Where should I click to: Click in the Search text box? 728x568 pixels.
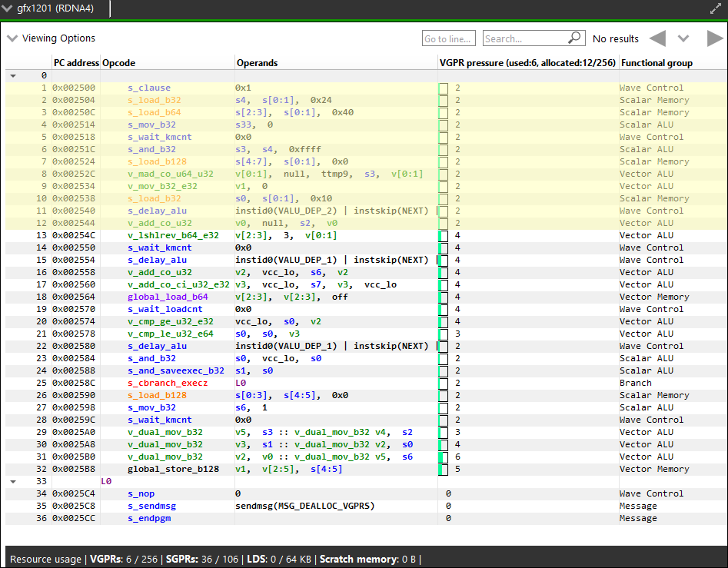pyautogui.click(x=524, y=38)
